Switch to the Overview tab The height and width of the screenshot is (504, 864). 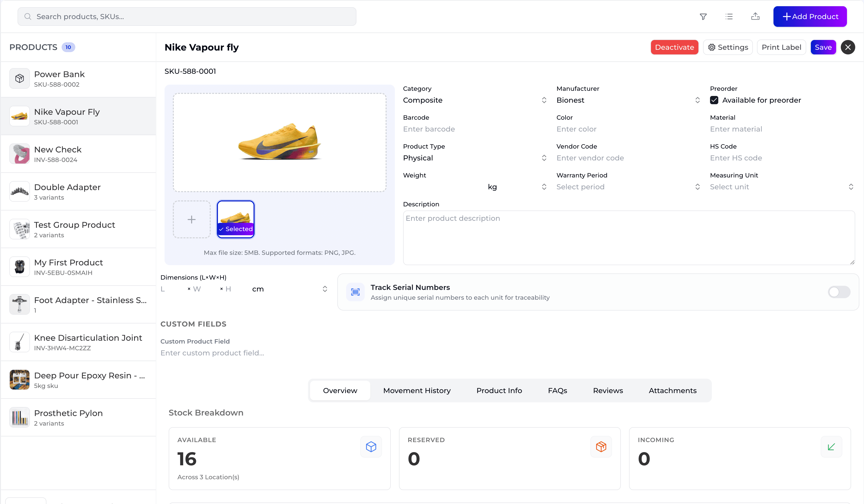[340, 391]
